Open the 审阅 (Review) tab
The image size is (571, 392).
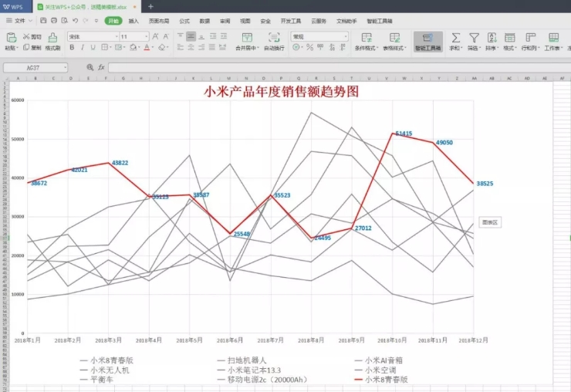click(225, 21)
